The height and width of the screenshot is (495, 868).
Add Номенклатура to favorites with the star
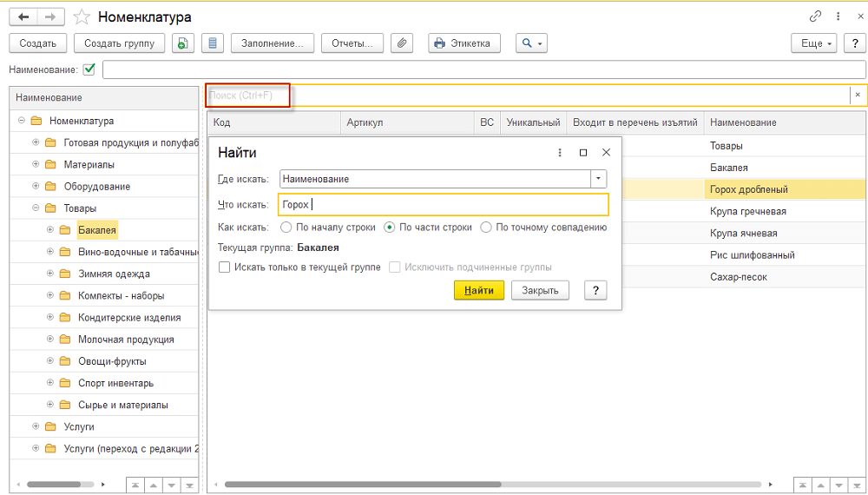pyautogui.click(x=82, y=17)
